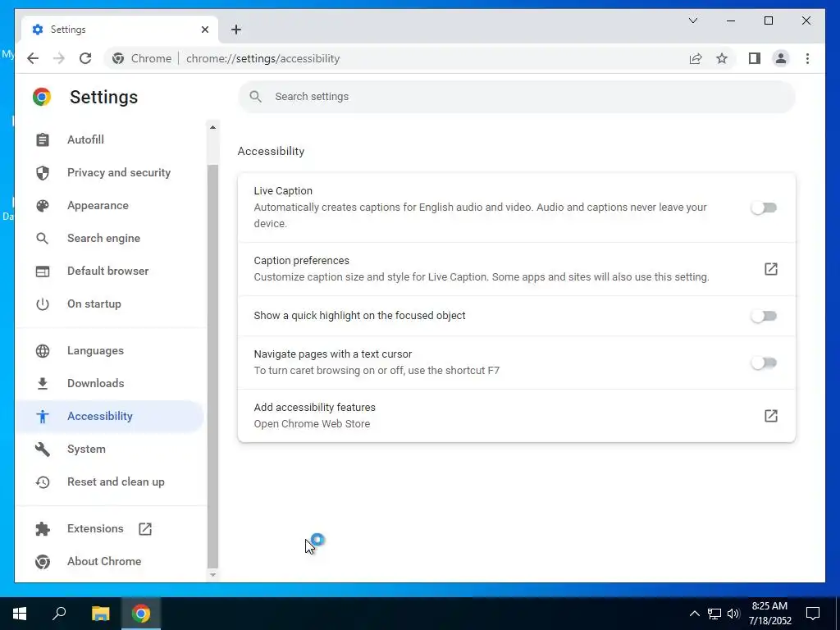Go to Appearance settings
Screen dimensions: 840x630
click(x=111, y=206)
